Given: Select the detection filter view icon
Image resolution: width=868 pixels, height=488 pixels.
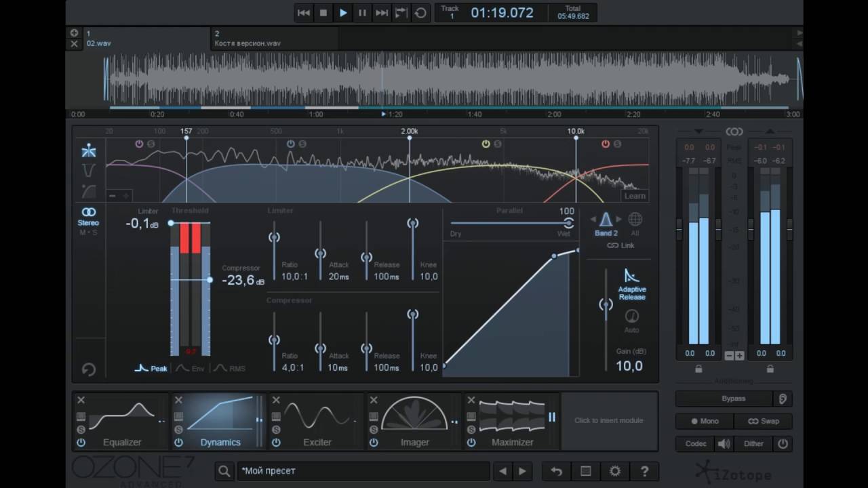Looking at the screenshot, I should 88,191.
